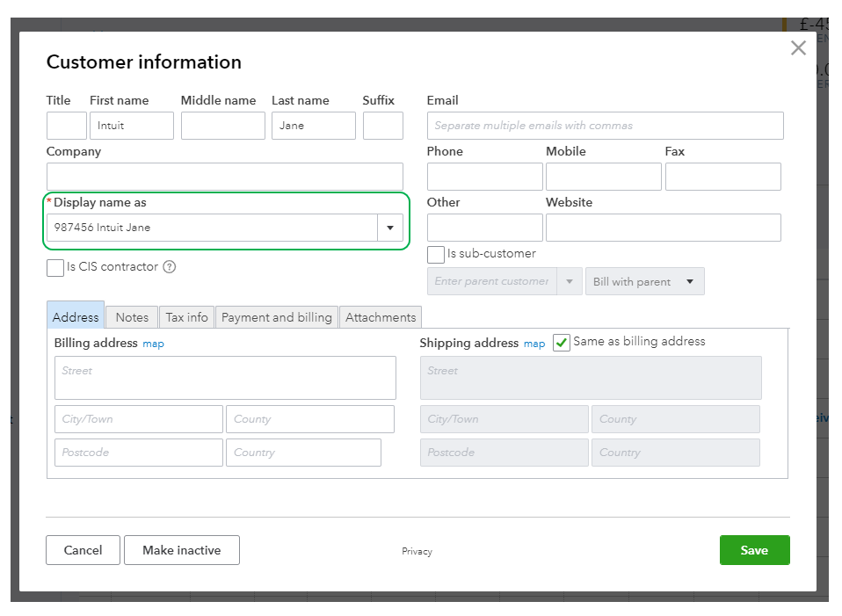Expand the Display name as dropdown
The image size is (842, 616).
pos(390,228)
